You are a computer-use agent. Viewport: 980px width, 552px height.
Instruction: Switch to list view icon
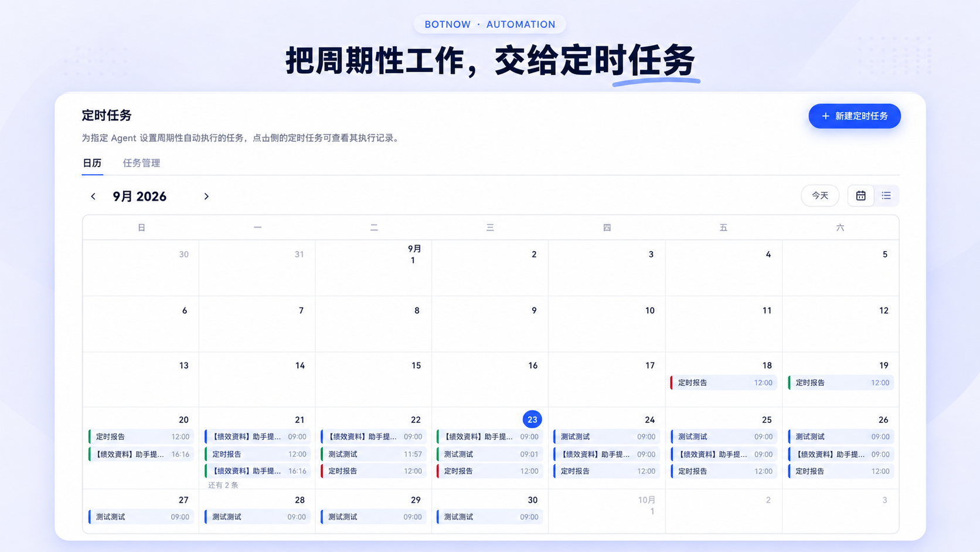tap(886, 196)
